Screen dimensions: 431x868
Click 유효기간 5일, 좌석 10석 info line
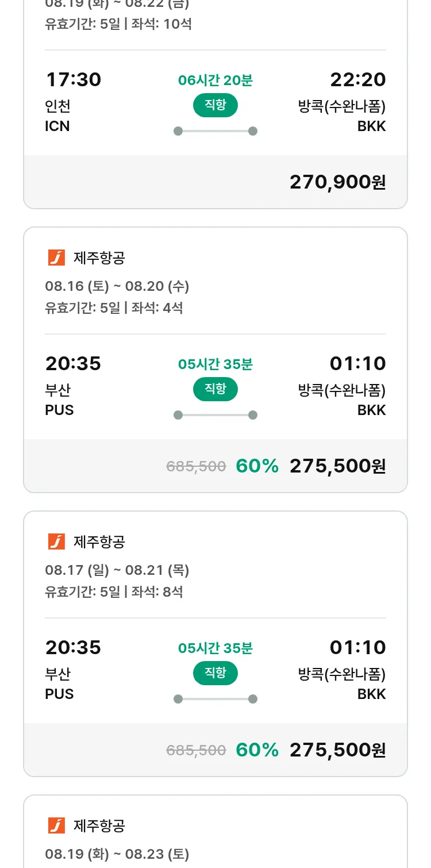click(x=118, y=24)
